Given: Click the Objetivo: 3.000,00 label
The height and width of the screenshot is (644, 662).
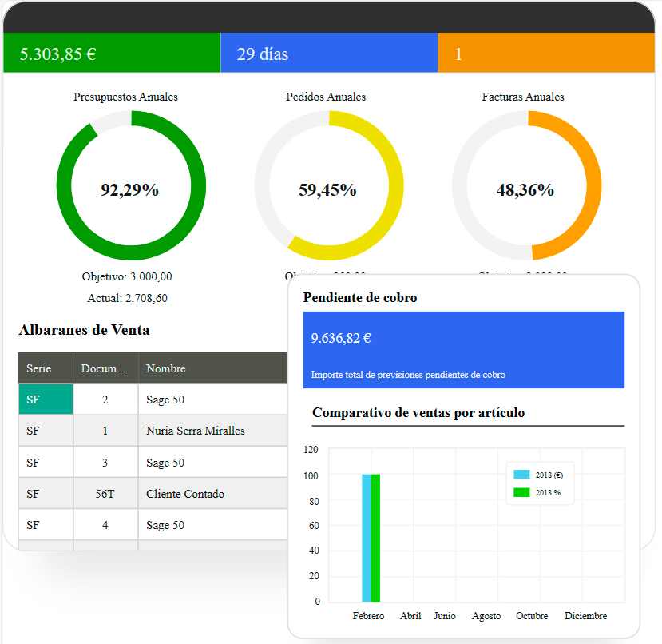Looking at the screenshot, I should (127, 276).
